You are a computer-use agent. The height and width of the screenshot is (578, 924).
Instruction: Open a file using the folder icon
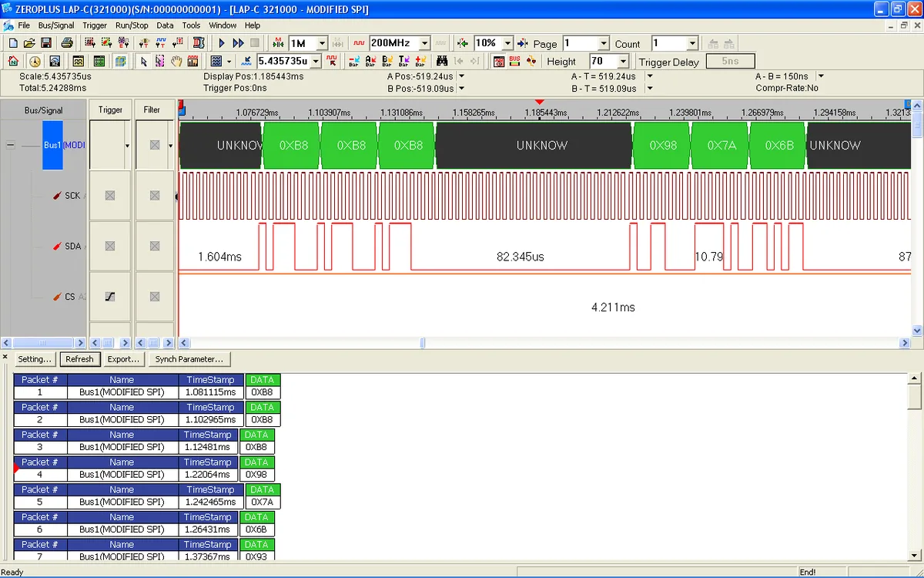click(29, 43)
